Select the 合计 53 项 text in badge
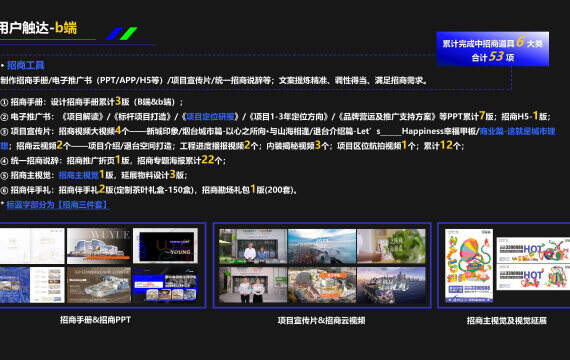Screen dimensions: 570x360 tap(493, 57)
